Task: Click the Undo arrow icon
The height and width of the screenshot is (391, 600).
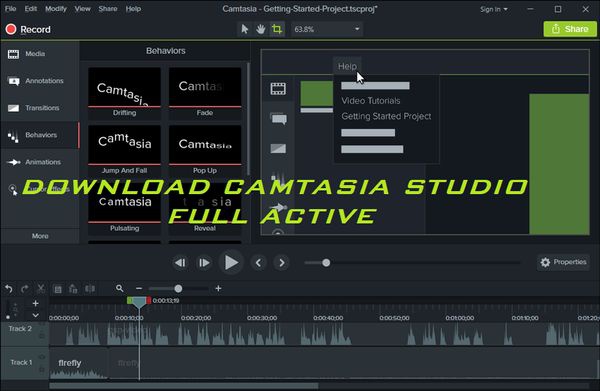Action: click(9, 289)
